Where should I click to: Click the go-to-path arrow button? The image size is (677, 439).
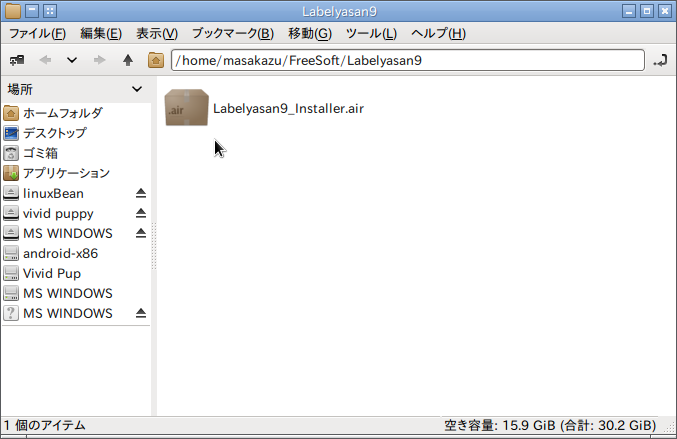(x=660, y=60)
